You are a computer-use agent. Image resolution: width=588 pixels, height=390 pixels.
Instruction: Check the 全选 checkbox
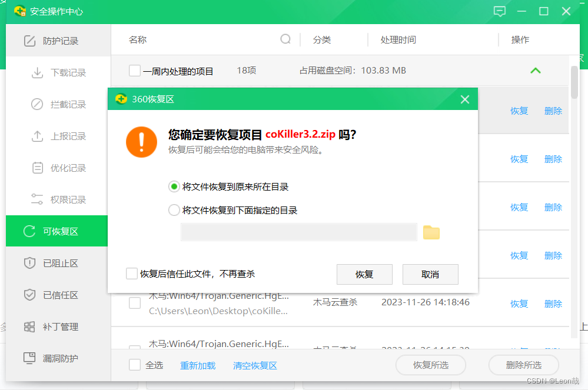[135, 365]
